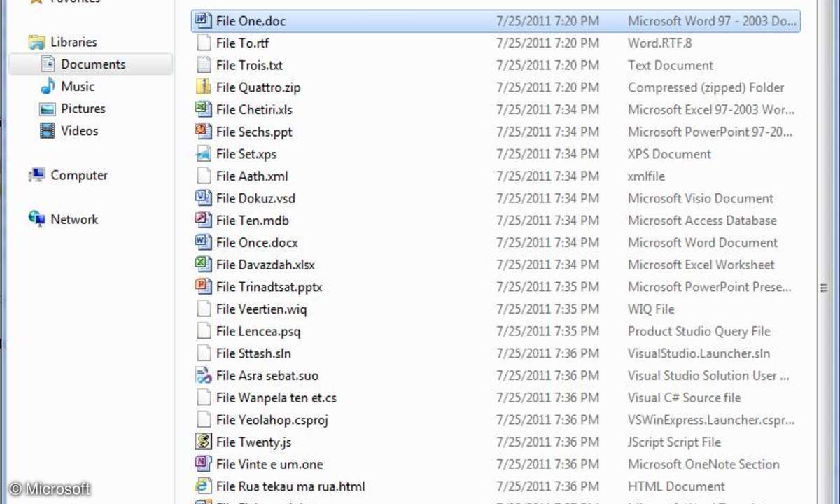Select Libraries in the navigation pane
The width and height of the screenshot is (840, 504).
(x=73, y=42)
